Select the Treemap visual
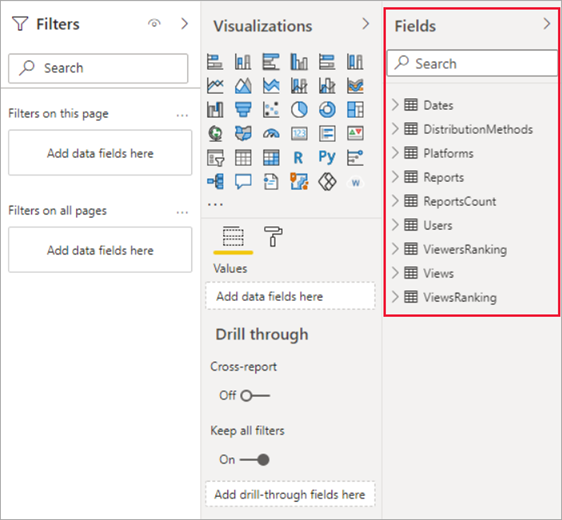This screenshot has width=562, height=520. click(355, 110)
